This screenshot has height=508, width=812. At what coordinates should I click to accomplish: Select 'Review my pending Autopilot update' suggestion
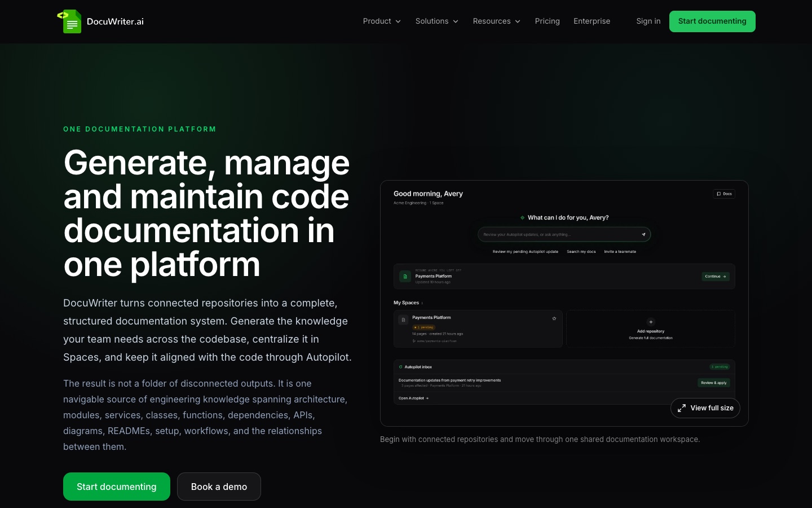coord(525,252)
